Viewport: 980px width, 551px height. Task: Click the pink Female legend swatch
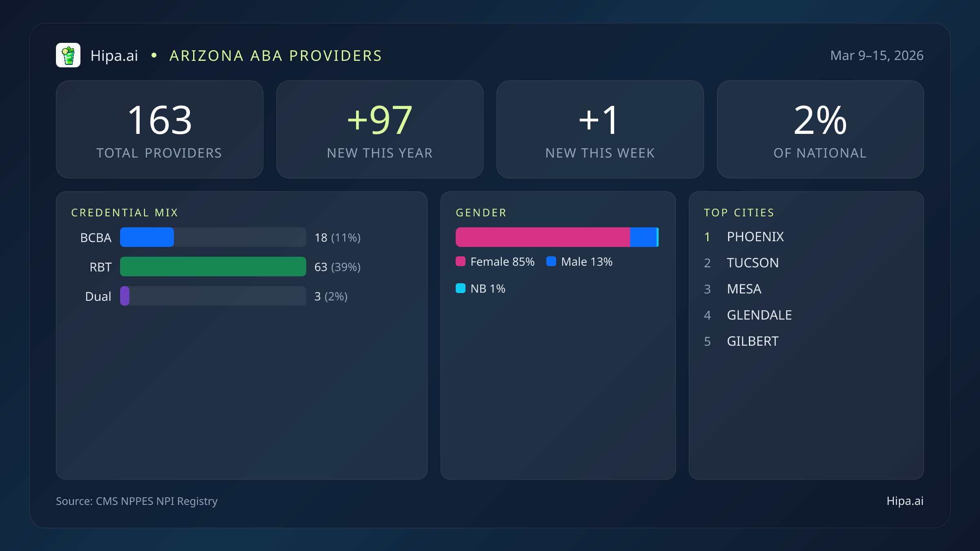pos(461,262)
